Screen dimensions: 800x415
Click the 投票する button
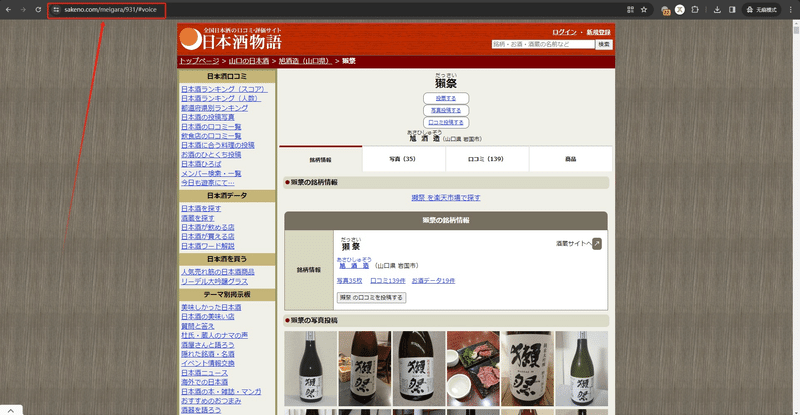pyautogui.click(x=446, y=98)
